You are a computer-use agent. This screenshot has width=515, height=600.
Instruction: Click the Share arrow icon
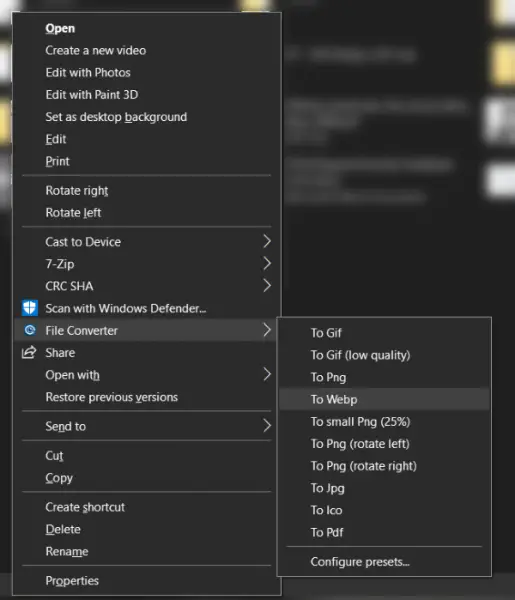coord(29,352)
